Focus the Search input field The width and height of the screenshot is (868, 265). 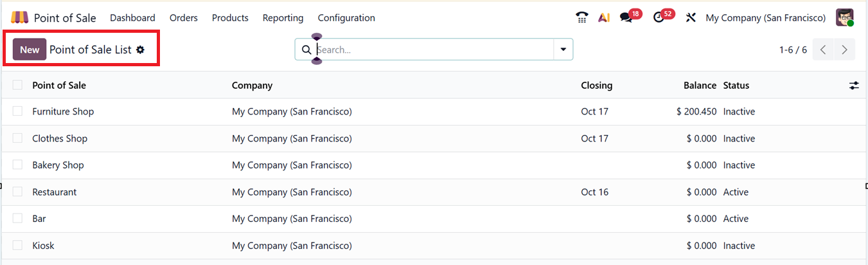(434, 50)
